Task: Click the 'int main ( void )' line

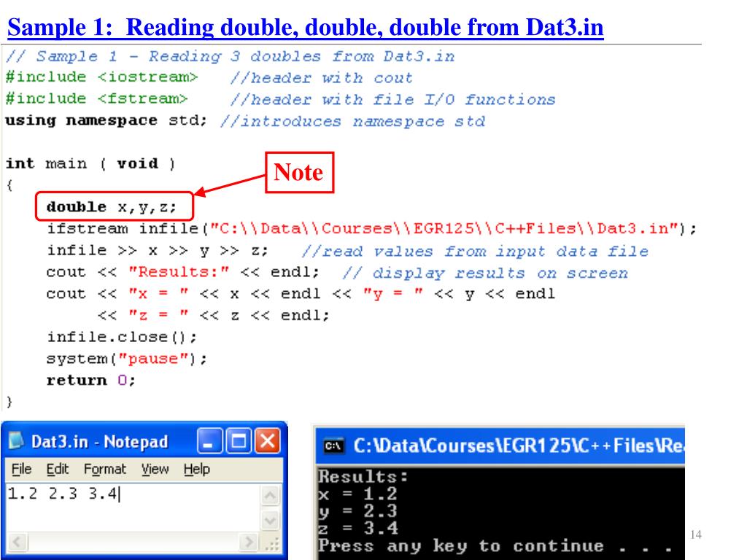Action: tap(90, 164)
